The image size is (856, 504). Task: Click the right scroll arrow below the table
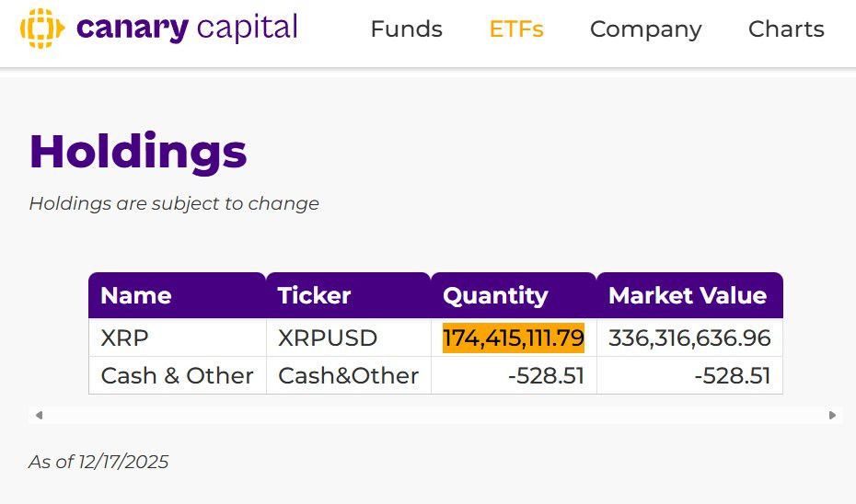pos(832,415)
